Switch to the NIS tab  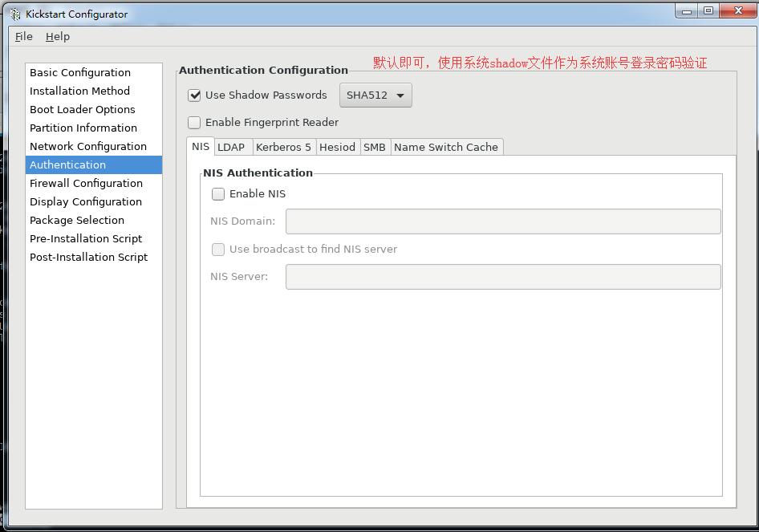[201, 147]
